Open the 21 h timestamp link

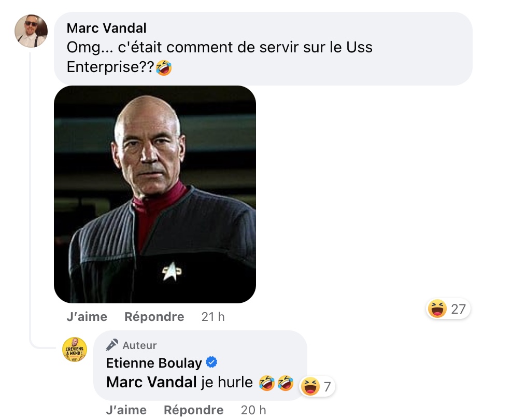point(213,317)
